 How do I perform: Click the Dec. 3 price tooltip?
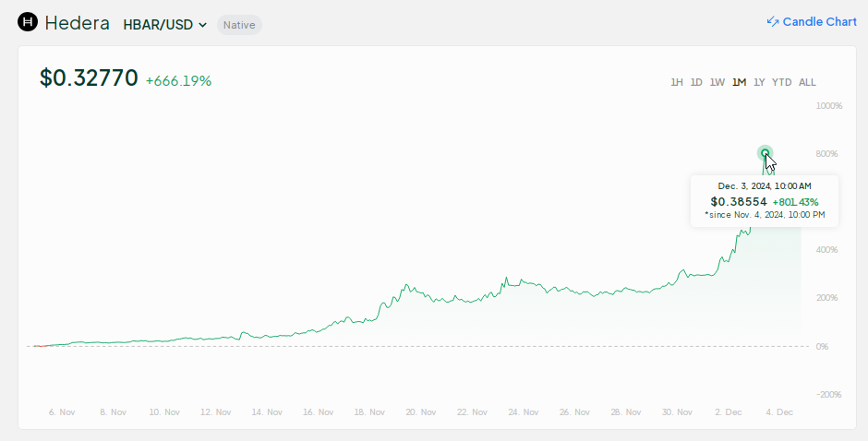tap(764, 201)
